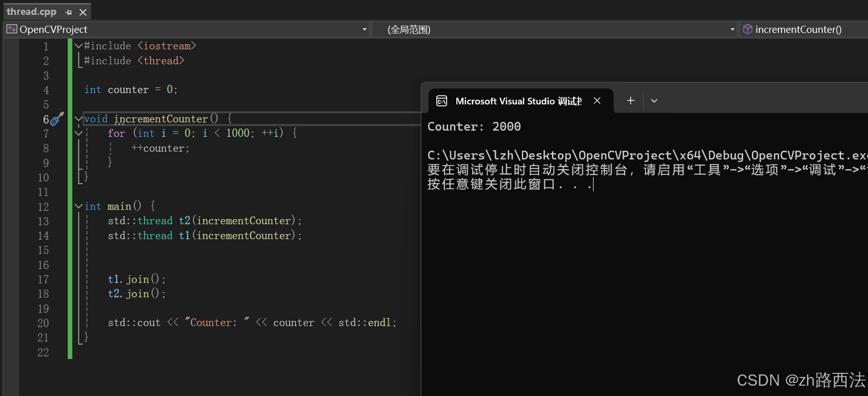
Task: Click the console tab terminal icon
Action: (442, 101)
